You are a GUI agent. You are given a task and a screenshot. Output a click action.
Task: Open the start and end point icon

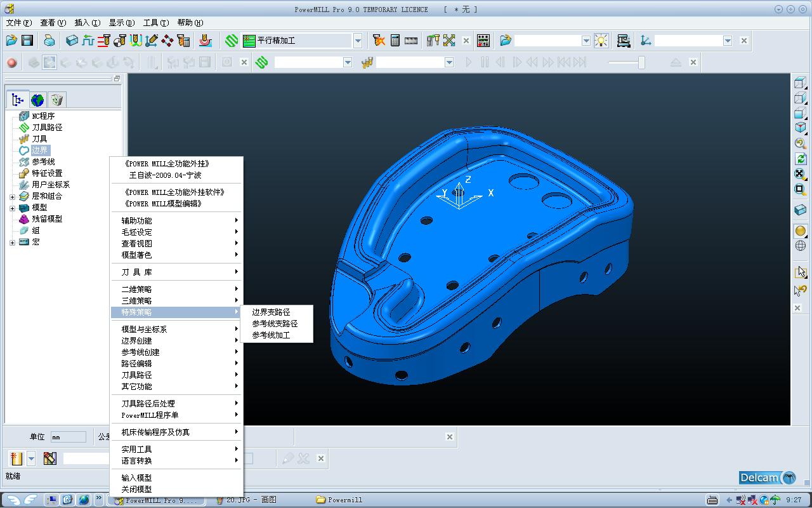tap(120, 41)
